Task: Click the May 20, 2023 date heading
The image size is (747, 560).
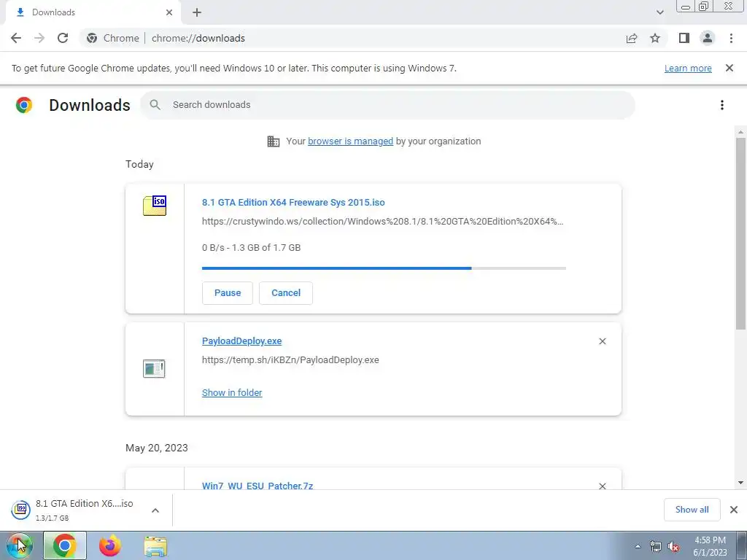Action: pos(157,448)
